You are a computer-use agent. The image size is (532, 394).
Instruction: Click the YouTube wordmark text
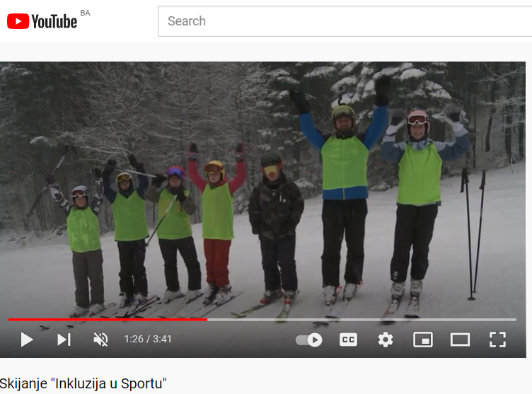tap(54, 22)
